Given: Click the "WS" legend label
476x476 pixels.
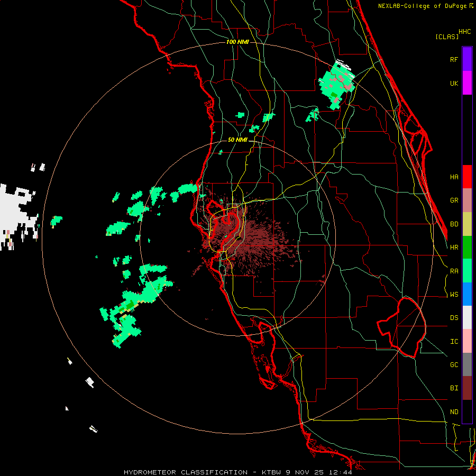Looking at the screenshot, I should (x=454, y=295).
